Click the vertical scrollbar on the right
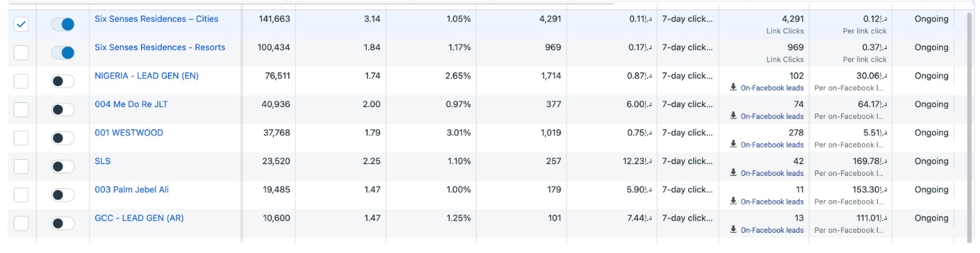The image size is (980, 253). [x=969, y=123]
